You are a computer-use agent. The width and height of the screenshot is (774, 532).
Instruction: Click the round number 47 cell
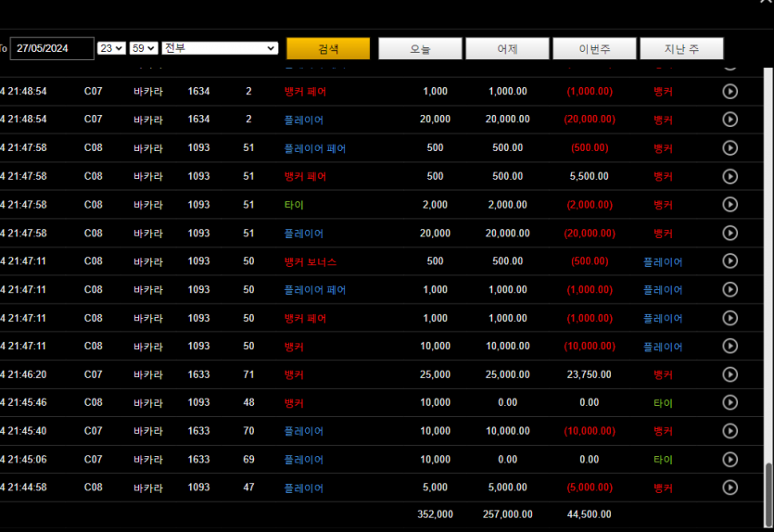click(x=248, y=488)
